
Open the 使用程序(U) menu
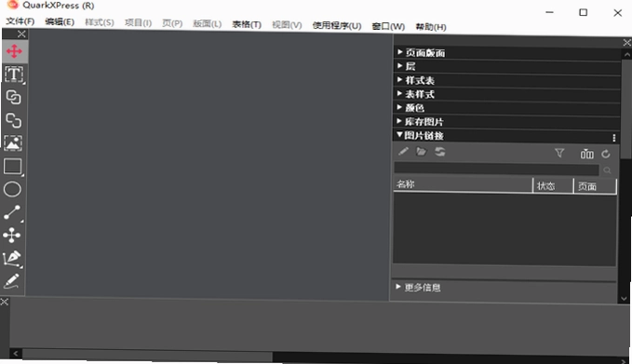(x=337, y=26)
